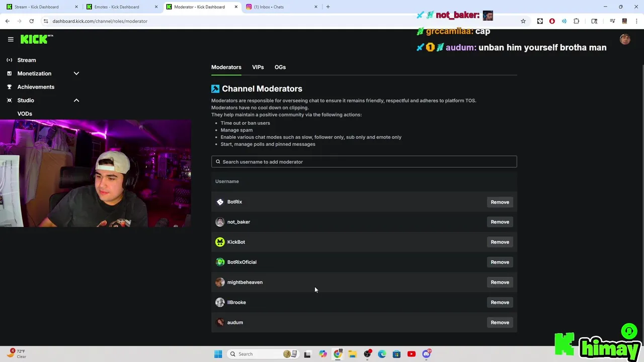
Task: Click the Monetization sidebar icon
Action: click(x=9, y=73)
